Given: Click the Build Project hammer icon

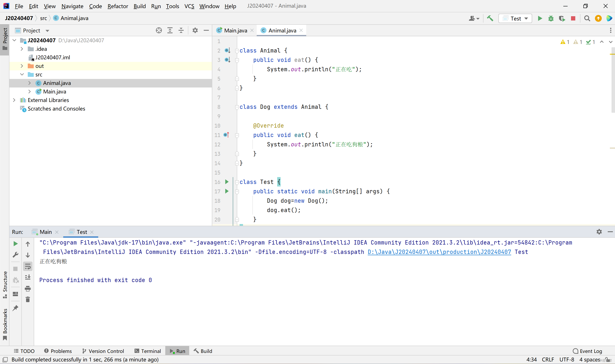Looking at the screenshot, I should click(x=490, y=18).
